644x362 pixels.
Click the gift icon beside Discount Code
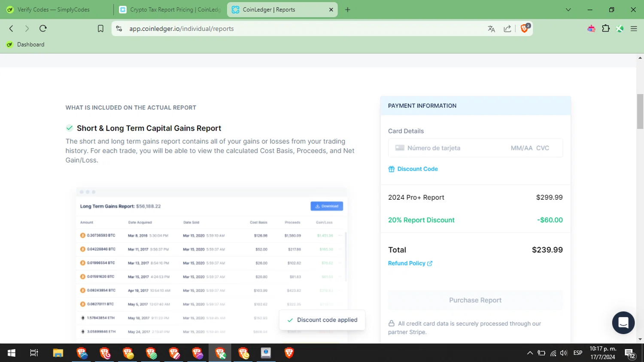click(x=391, y=169)
